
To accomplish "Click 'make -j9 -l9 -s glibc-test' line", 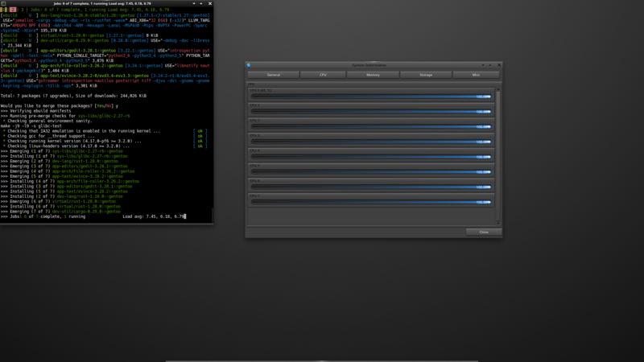I will click(31, 126).
